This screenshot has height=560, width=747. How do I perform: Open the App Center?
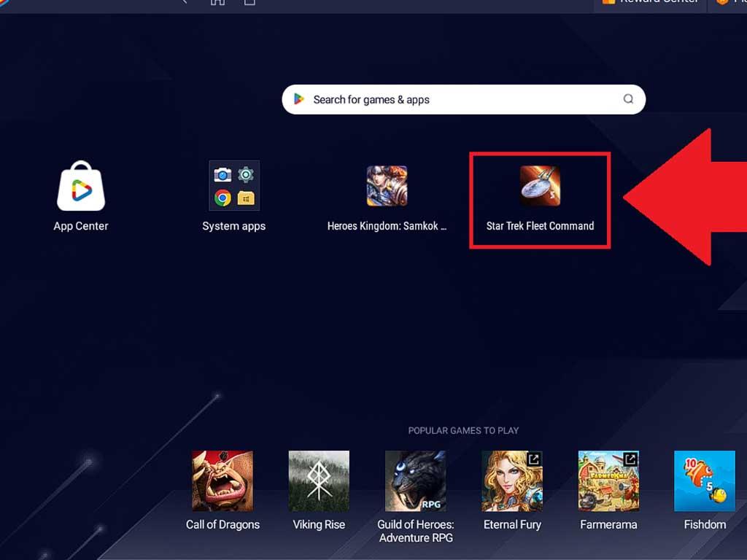[x=81, y=187]
